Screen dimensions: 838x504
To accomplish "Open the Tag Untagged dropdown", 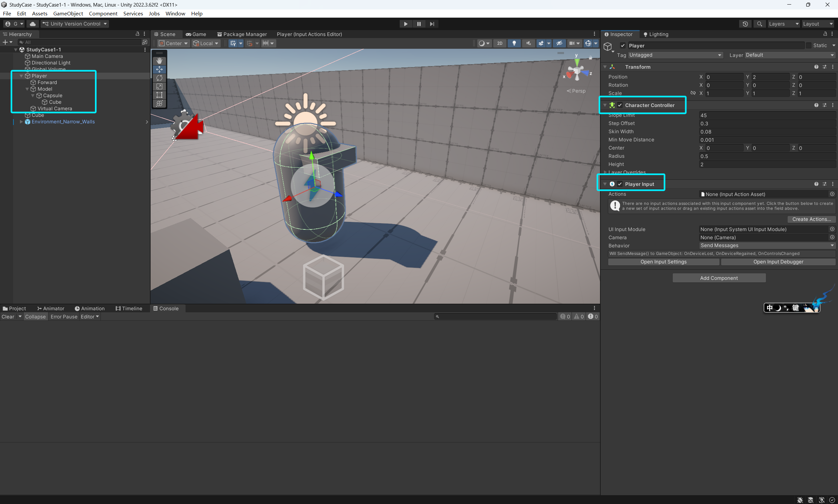I will (675, 55).
